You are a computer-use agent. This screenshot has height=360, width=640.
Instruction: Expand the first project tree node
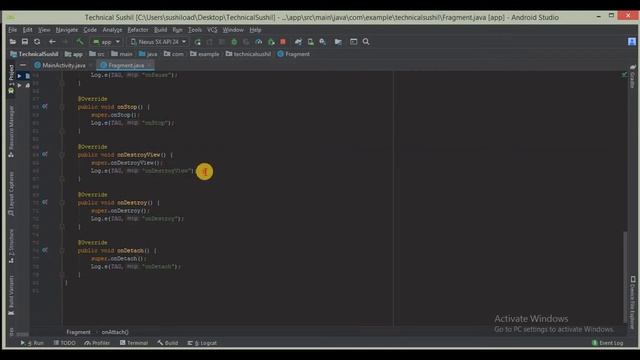coord(19,76)
